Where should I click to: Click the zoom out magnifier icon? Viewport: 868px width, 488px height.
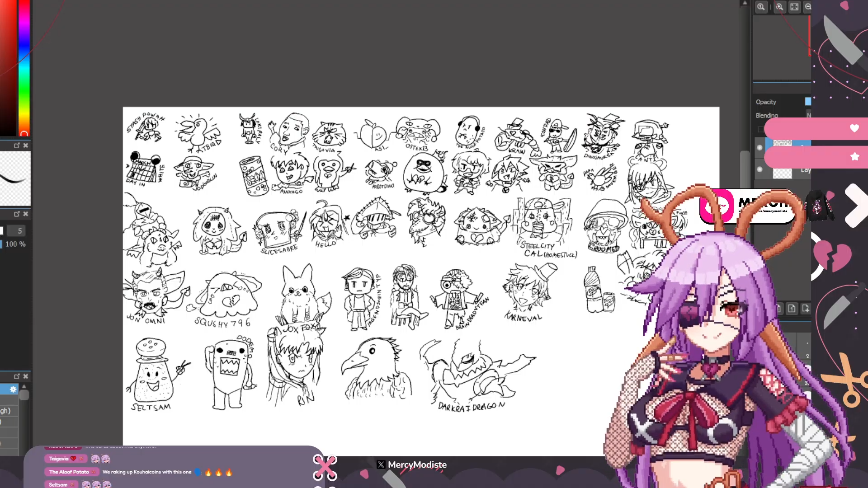[808, 7]
